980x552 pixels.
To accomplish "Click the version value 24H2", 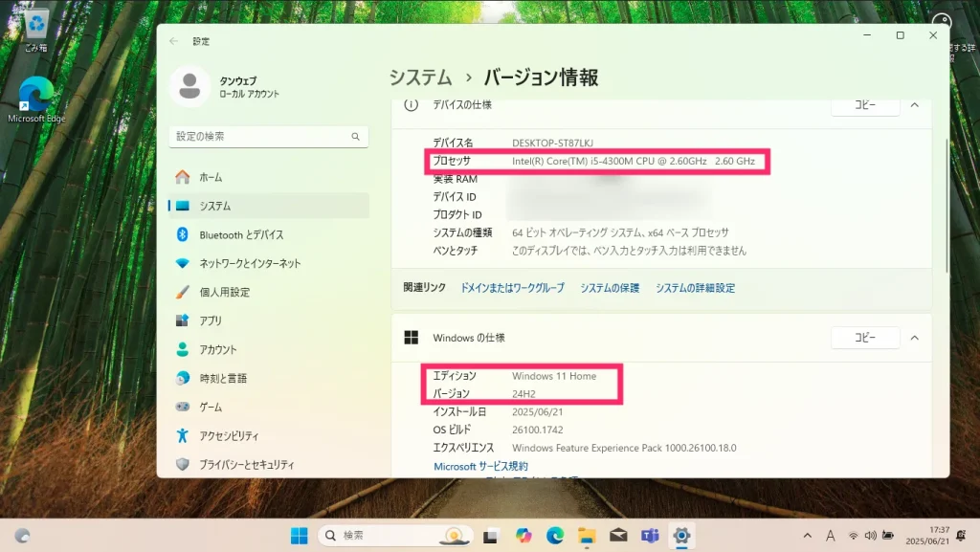I will coord(523,394).
